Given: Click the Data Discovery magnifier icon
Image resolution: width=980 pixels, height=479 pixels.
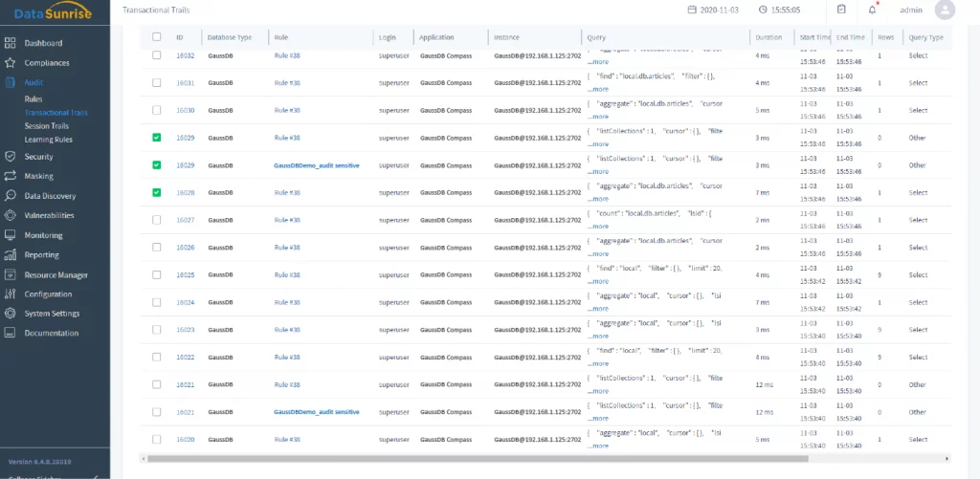Looking at the screenshot, I should 10,196.
